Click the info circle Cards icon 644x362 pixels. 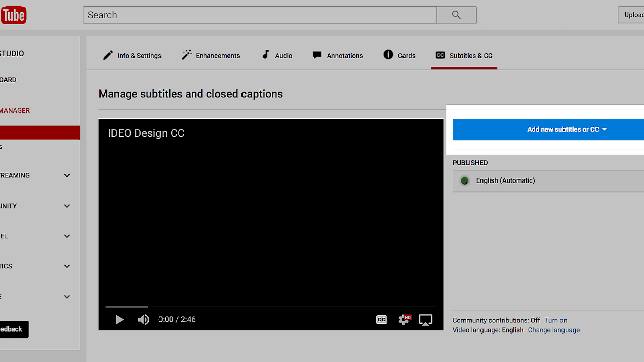click(388, 55)
